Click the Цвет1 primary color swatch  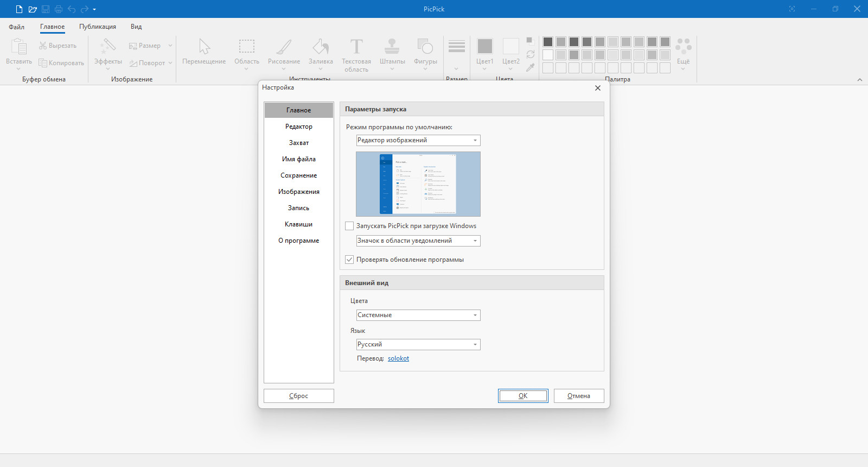coord(485,52)
